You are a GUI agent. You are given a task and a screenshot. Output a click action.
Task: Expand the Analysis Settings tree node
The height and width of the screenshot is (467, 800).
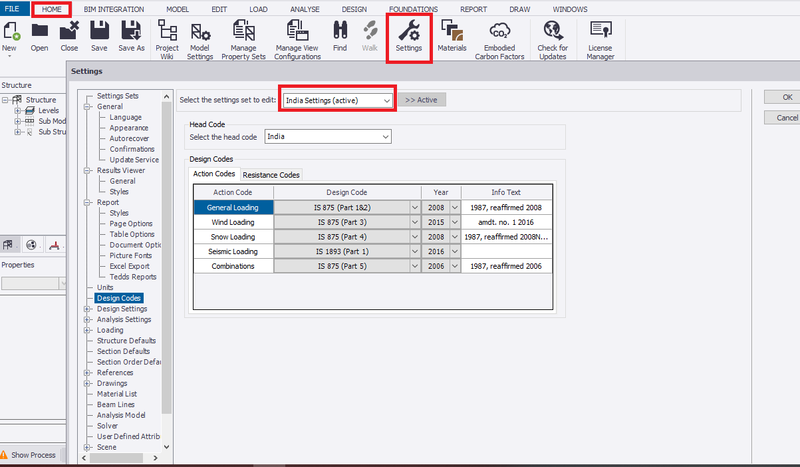pos(87,319)
